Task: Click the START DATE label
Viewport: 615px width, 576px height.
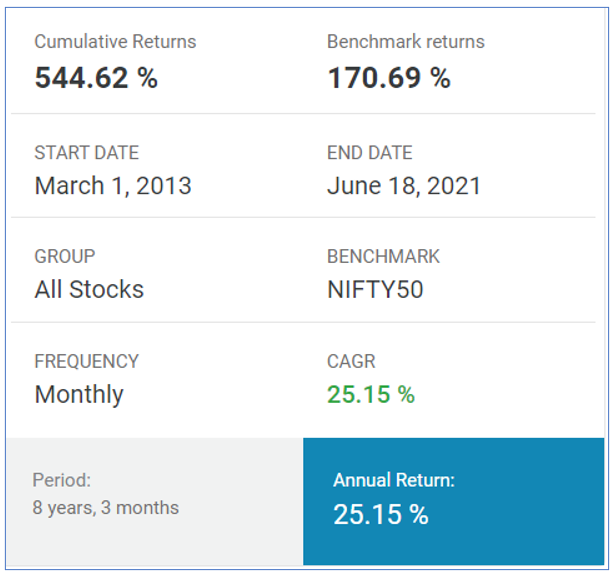Action: click(87, 153)
